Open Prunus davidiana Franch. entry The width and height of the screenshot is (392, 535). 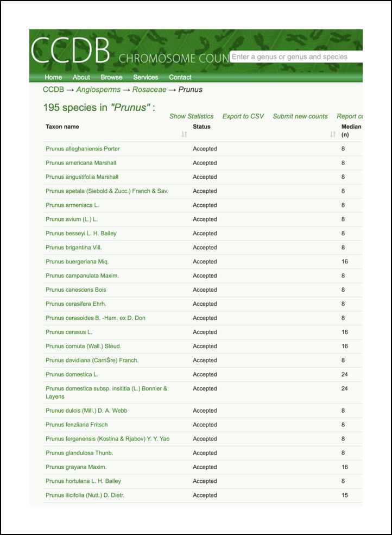click(x=92, y=360)
